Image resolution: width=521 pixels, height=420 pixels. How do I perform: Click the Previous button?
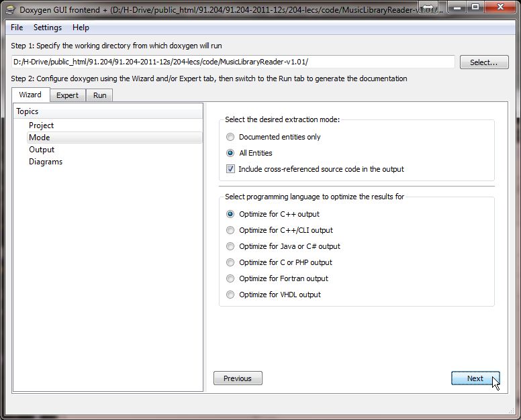tap(238, 378)
